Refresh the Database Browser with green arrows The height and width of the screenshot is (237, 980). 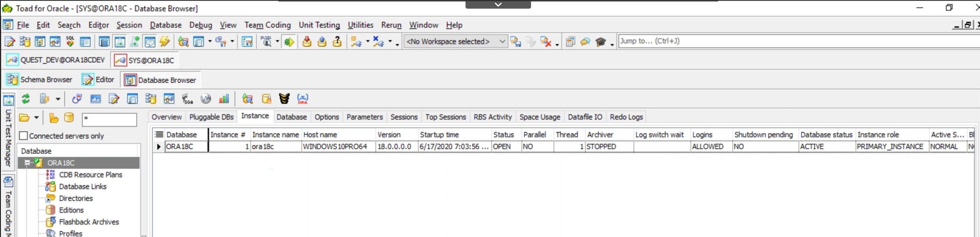(26, 99)
